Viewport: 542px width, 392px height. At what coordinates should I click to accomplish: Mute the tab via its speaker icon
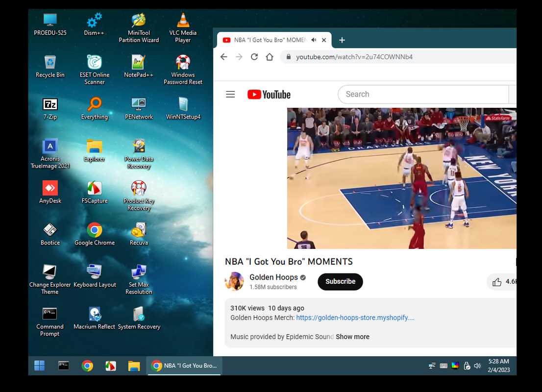pos(314,40)
